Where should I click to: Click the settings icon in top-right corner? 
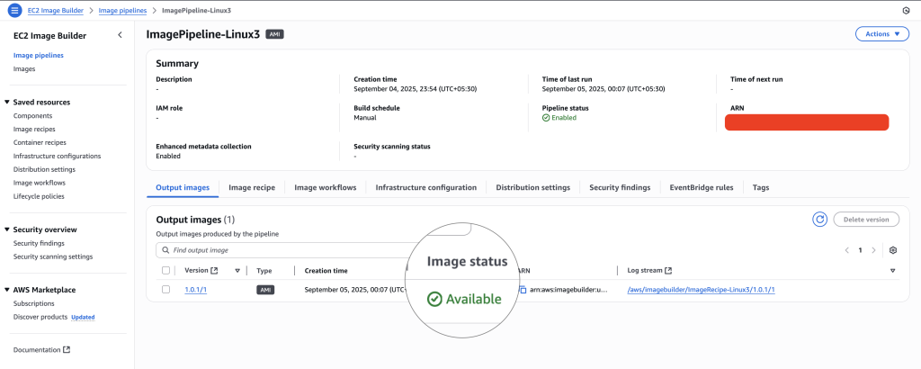[905, 11]
